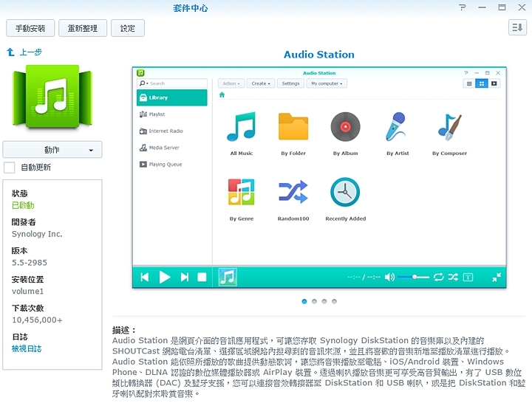
Task: Click the volume slider handle
Action: click(x=415, y=278)
